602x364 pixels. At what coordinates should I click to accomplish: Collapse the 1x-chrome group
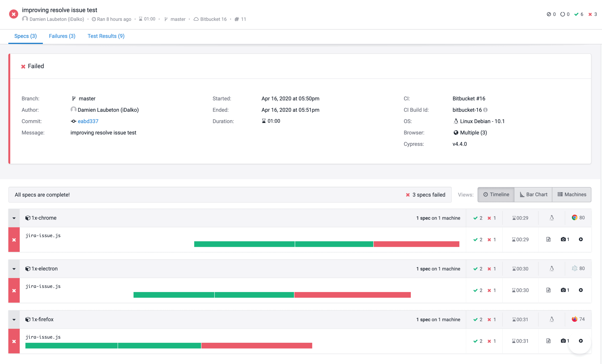coord(14,218)
